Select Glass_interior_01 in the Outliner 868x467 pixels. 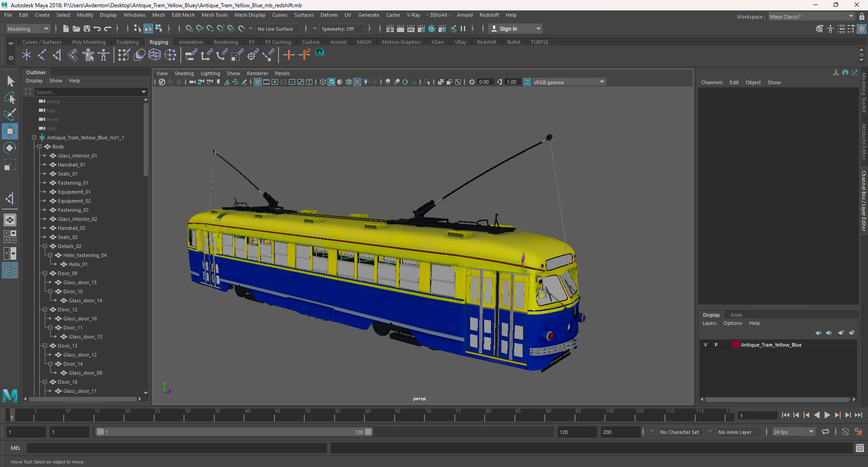pyautogui.click(x=77, y=156)
